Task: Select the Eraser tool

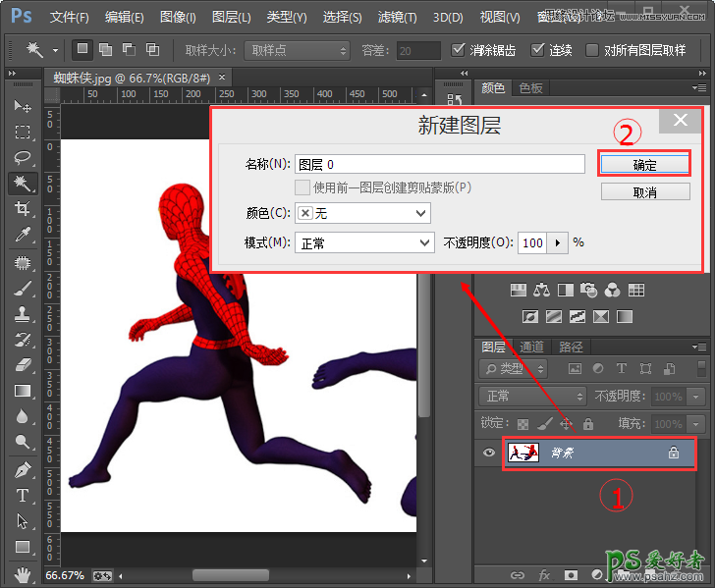Action: [22, 364]
